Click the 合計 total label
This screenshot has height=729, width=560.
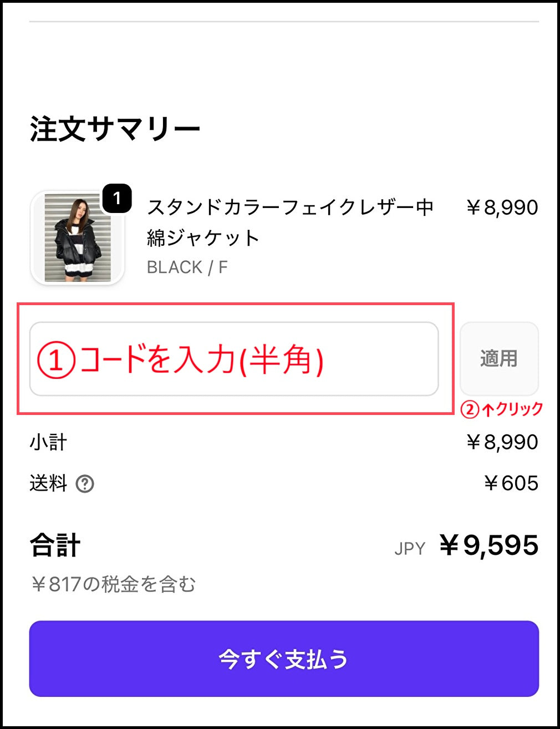point(55,545)
